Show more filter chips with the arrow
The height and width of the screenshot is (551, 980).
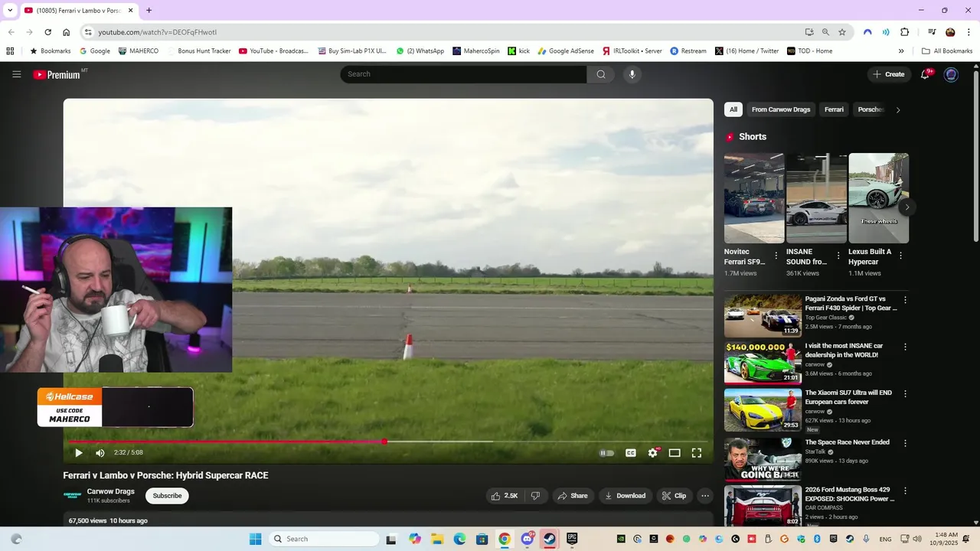click(x=898, y=109)
